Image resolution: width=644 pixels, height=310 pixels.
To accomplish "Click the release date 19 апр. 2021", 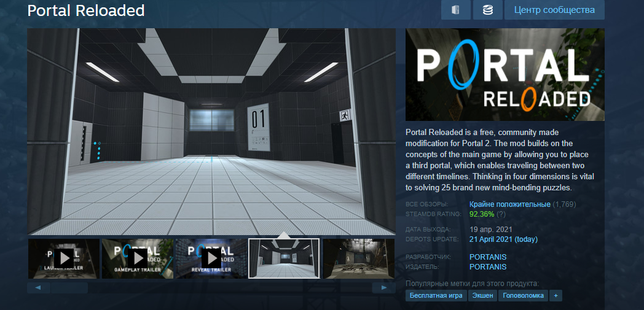I will click(x=491, y=229).
